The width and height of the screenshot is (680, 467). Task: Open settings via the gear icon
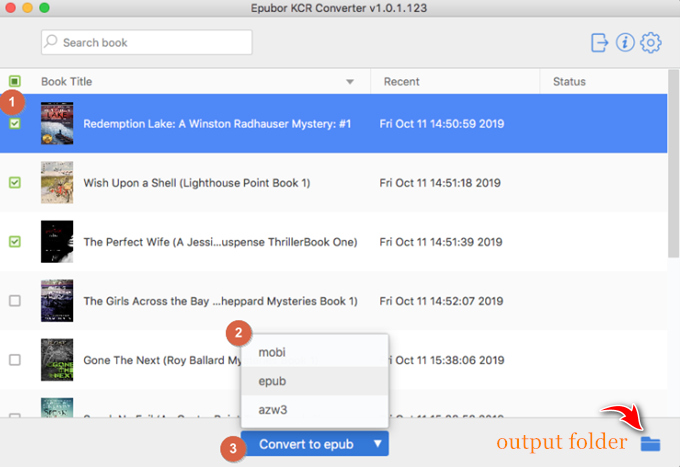pos(651,42)
